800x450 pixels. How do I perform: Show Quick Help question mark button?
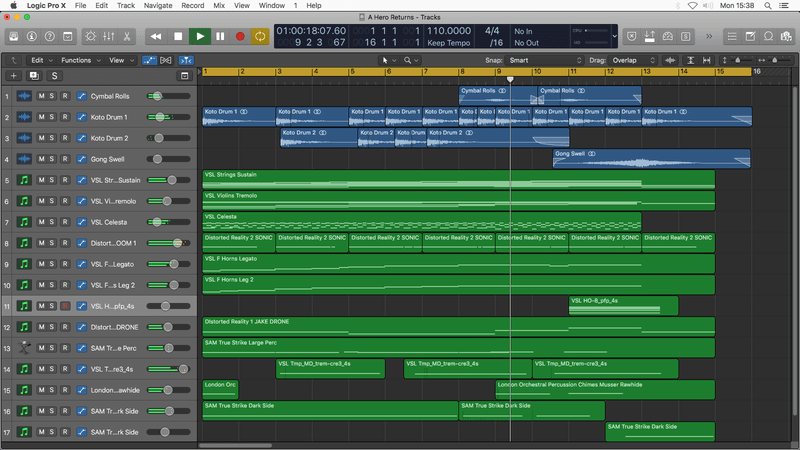(x=49, y=36)
